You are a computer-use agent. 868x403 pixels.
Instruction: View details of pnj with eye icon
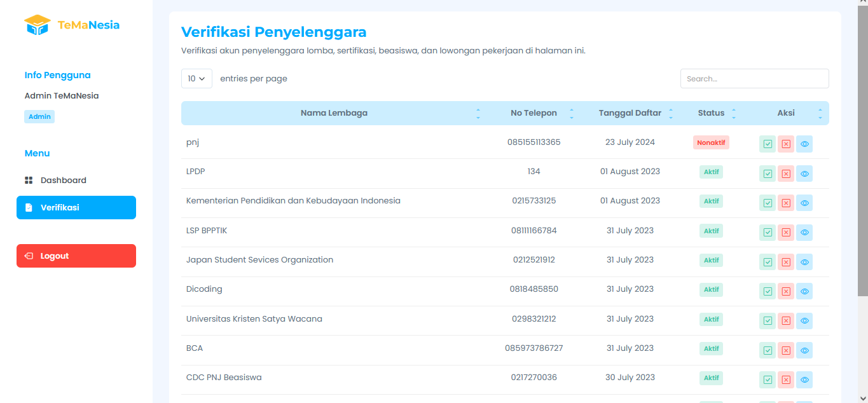click(804, 144)
